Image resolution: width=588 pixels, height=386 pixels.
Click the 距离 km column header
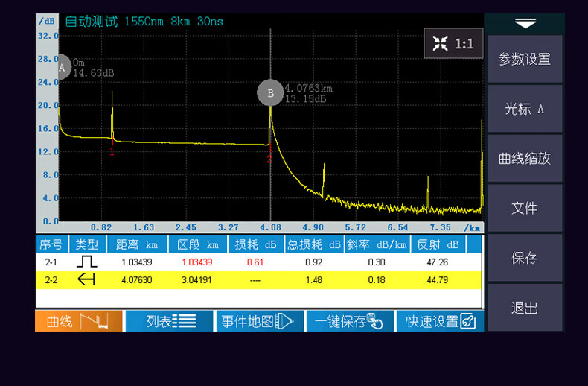(x=137, y=245)
